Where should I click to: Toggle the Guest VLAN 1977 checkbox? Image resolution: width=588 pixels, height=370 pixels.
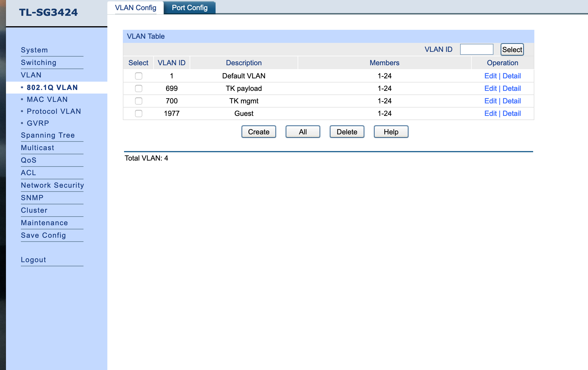tap(139, 114)
